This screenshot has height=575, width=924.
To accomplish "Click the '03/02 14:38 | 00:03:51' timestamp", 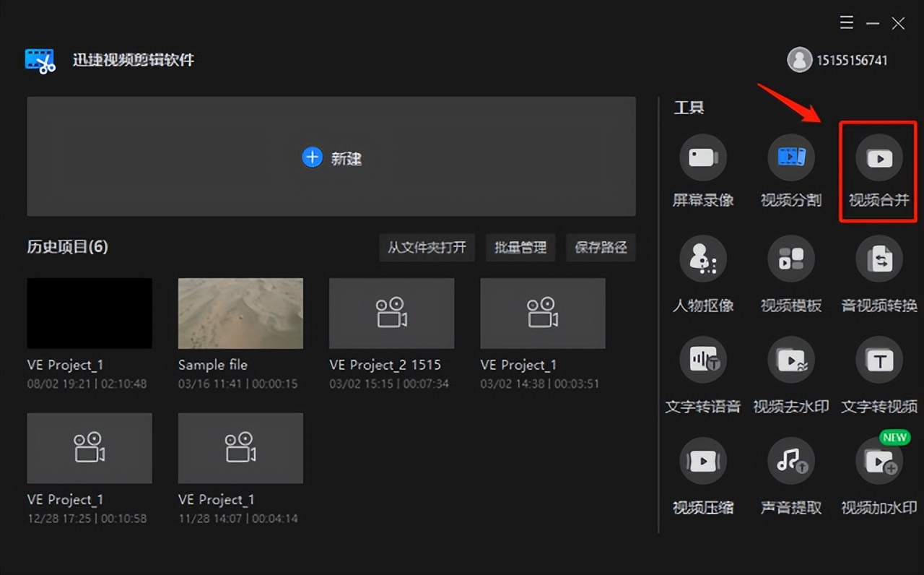I will (x=540, y=384).
